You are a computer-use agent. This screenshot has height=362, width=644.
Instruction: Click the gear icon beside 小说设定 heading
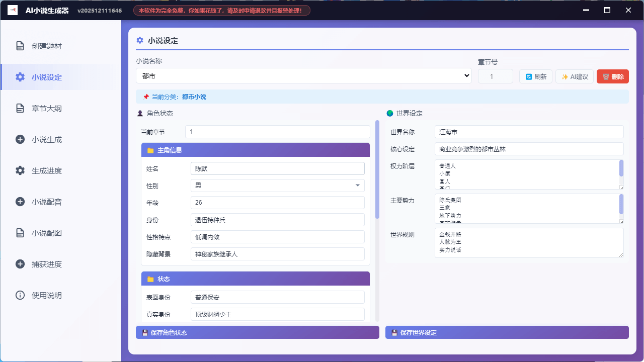pyautogui.click(x=139, y=41)
